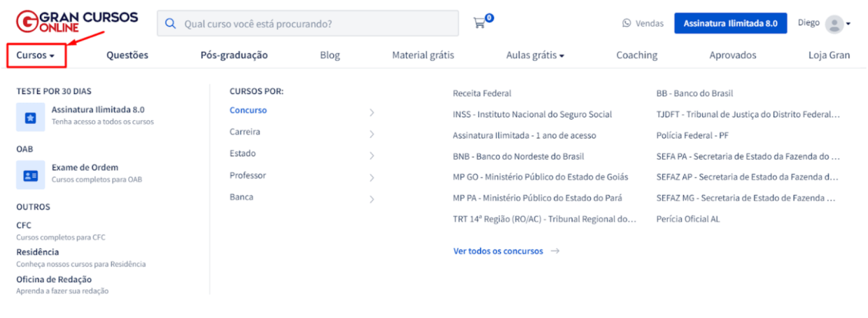Click the Diego profile avatar
Image resolution: width=868 pixels, height=318 pixels.
point(834,24)
